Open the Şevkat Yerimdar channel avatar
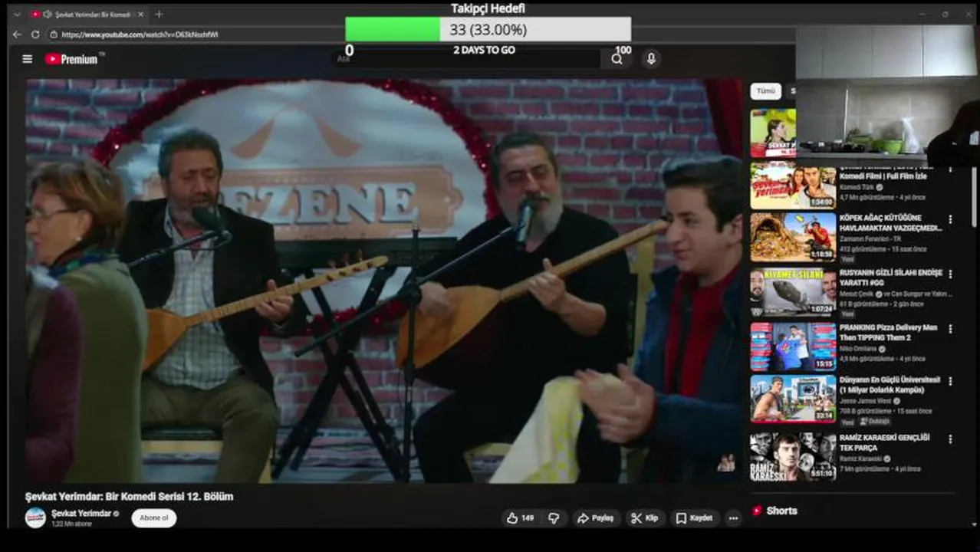Viewport: 980px width, 552px height. point(35,517)
